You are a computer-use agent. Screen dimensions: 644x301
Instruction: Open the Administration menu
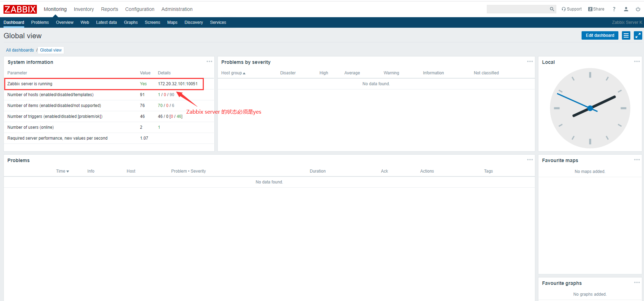pos(177,9)
